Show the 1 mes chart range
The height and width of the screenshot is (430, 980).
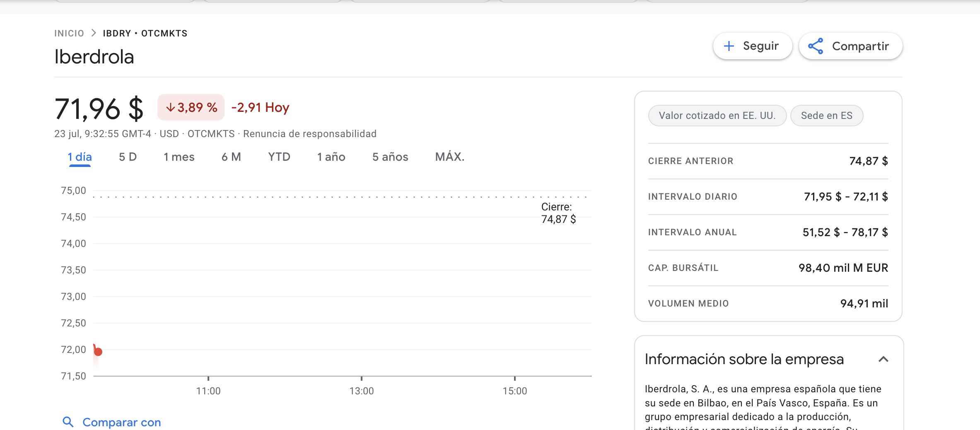coord(179,157)
